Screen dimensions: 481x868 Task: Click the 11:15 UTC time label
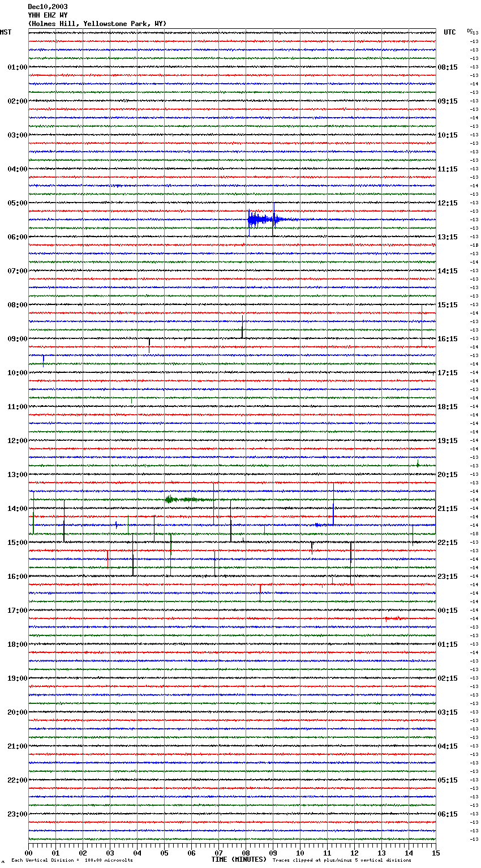(448, 169)
